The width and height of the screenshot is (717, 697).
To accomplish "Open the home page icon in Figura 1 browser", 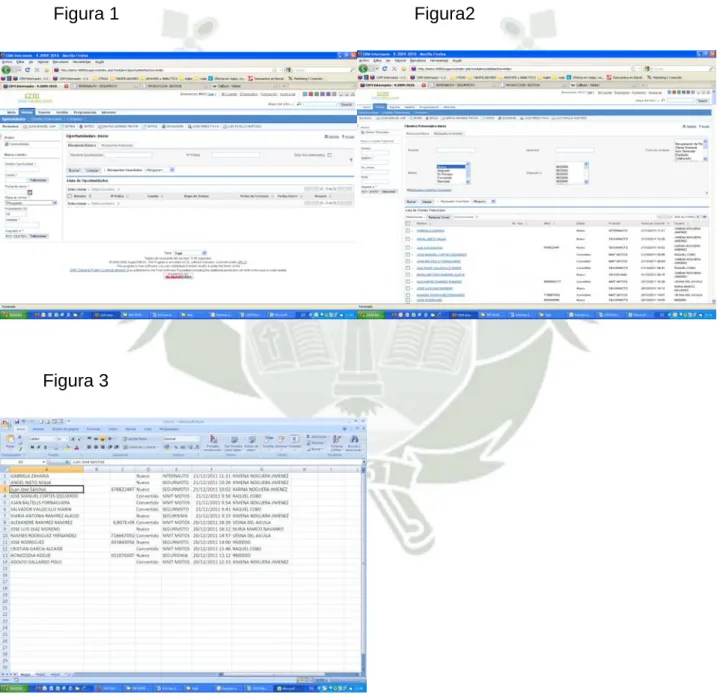I will click(46, 70).
